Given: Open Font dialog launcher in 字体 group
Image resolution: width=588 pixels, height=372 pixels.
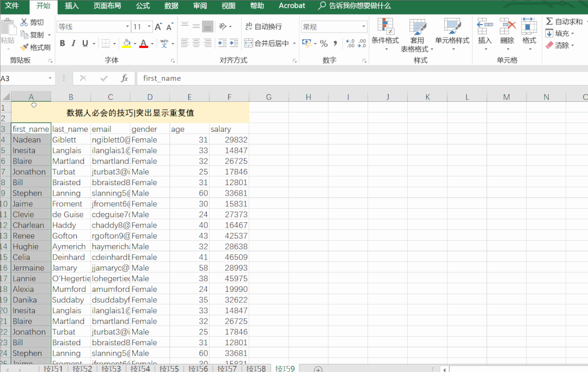Looking at the screenshot, I should click(173, 61).
